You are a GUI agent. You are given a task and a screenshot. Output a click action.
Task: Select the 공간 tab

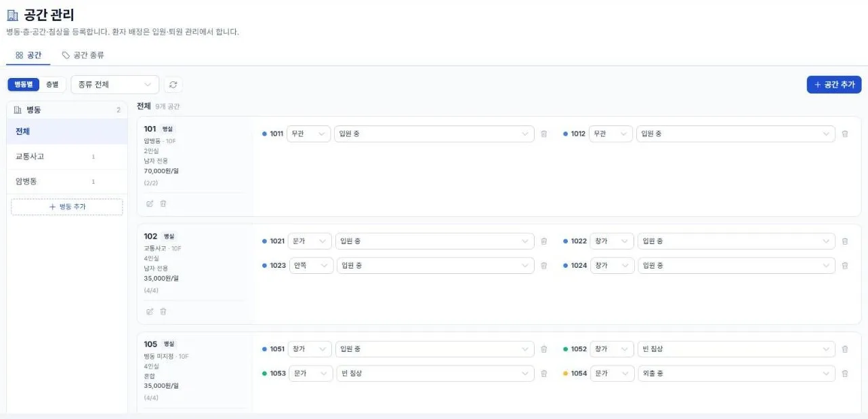tap(28, 55)
